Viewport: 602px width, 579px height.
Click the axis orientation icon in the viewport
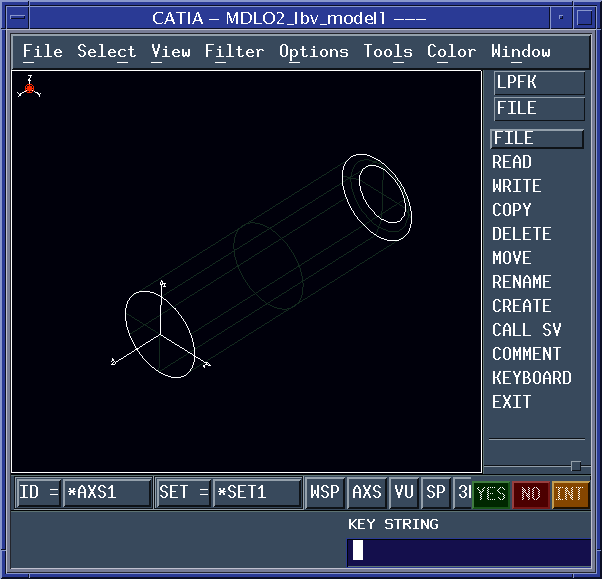tap(30, 88)
